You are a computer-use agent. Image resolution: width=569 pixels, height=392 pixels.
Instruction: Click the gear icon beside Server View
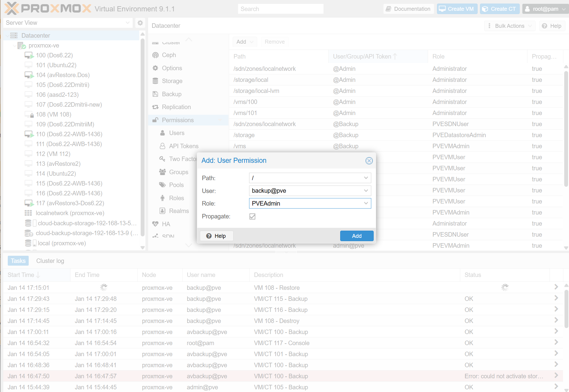tap(140, 23)
